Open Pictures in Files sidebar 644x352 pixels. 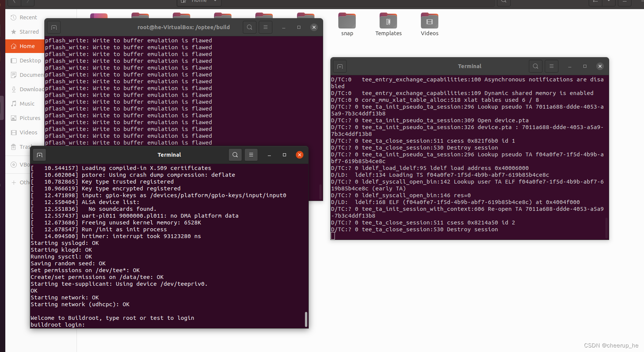[25, 118]
